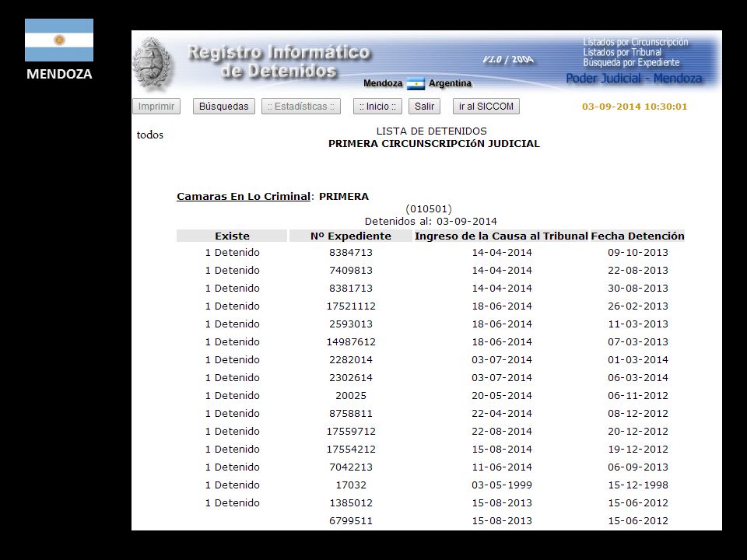
Task: Click the Argentine flag icon in banner
Action: pos(416,84)
